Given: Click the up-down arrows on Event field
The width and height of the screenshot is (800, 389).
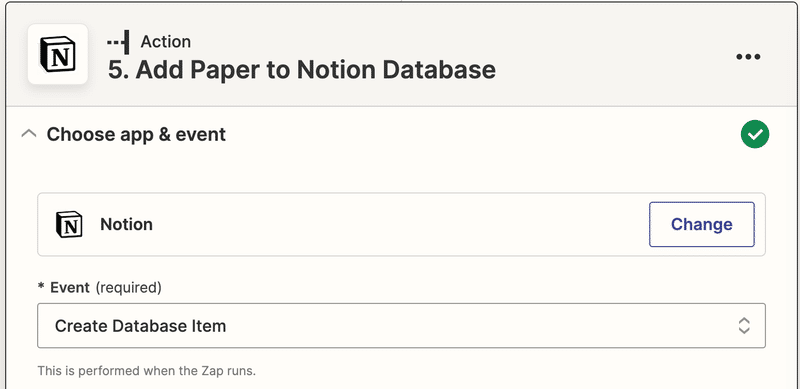Looking at the screenshot, I should click(744, 326).
